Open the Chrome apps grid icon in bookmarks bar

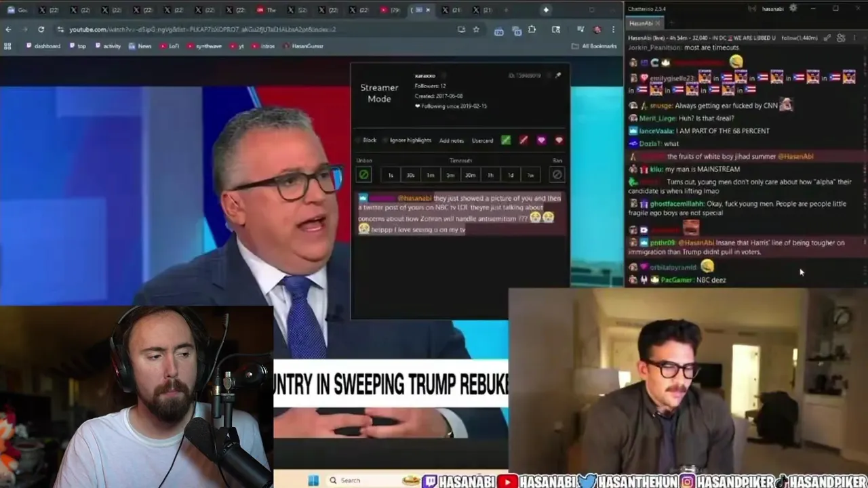click(7, 46)
